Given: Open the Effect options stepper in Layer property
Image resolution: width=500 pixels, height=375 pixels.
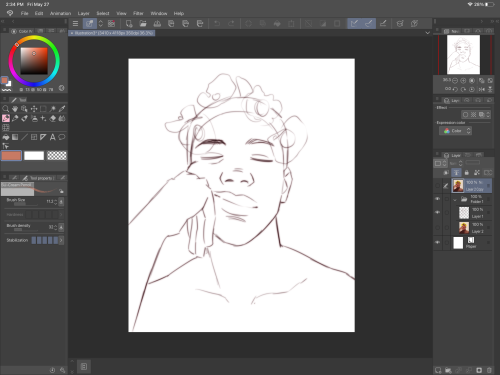Looking at the screenshot, I should pos(488,115).
